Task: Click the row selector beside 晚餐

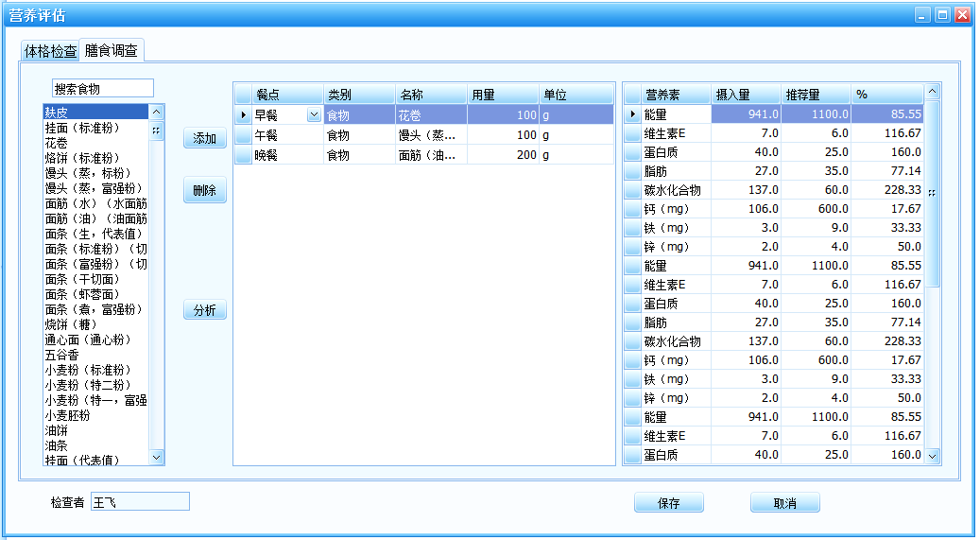Action: [x=243, y=154]
